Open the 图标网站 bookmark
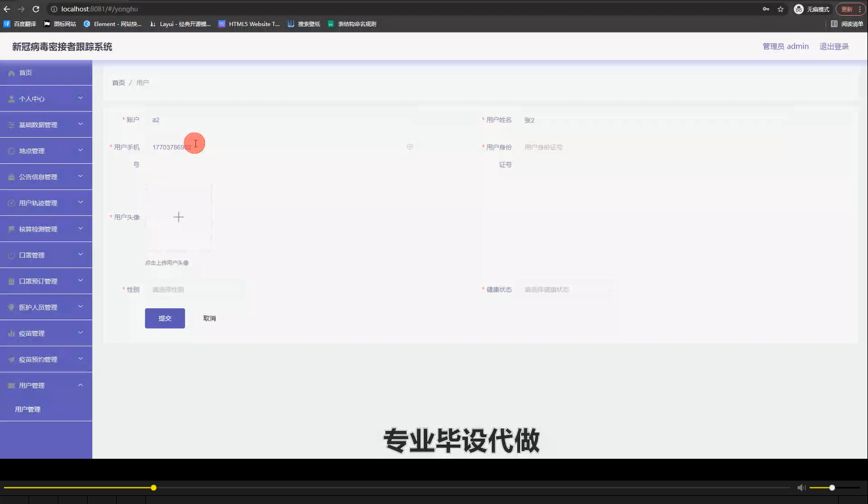868x504 pixels. (x=60, y=24)
